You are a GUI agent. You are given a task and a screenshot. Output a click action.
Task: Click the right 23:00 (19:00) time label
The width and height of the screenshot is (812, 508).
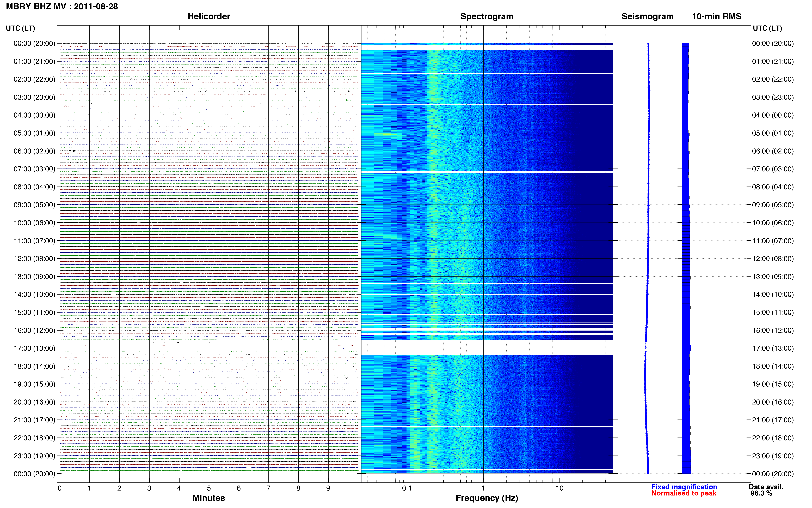[x=773, y=456]
